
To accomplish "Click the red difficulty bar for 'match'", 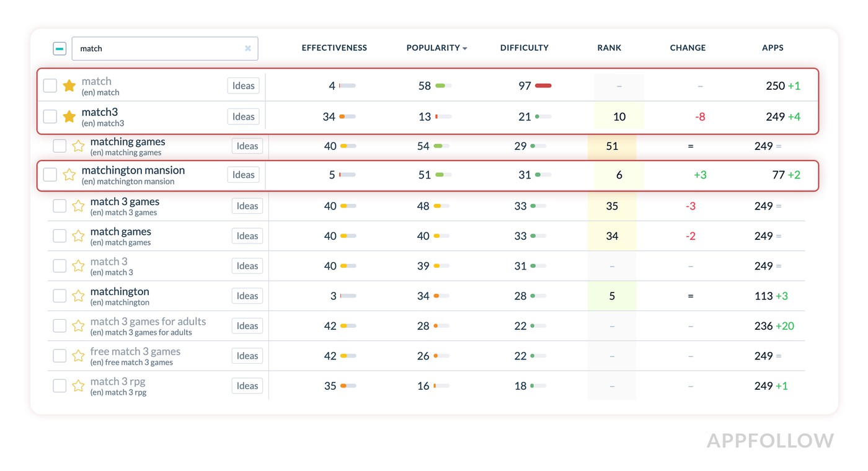I will (x=543, y=86).
